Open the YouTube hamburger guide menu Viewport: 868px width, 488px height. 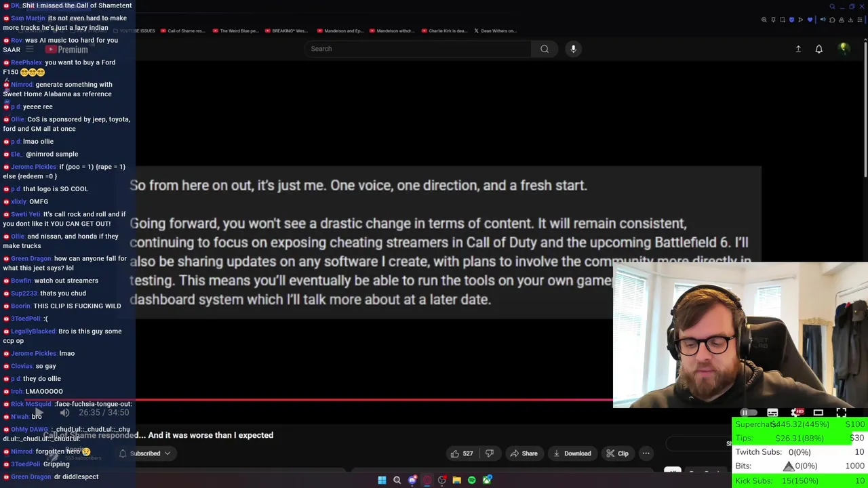coord(29,49)
